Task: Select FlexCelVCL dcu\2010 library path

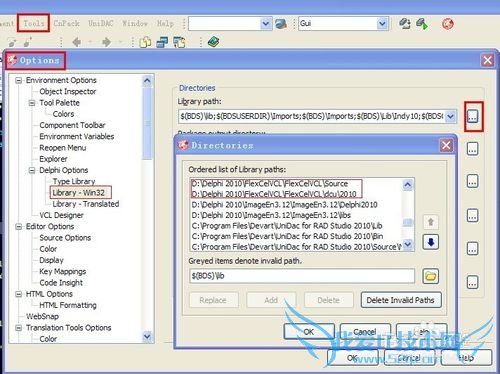Action: coord(274,194)
